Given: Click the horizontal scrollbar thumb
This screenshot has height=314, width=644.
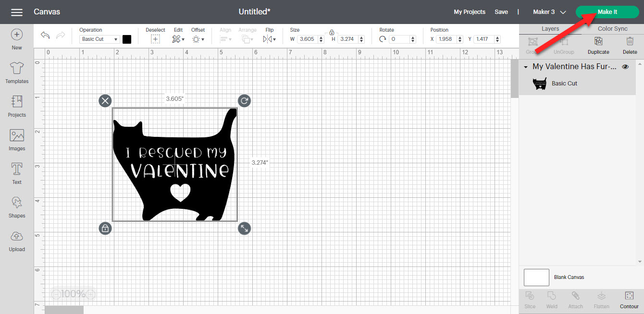Looking at the screenshot, I should pos(64,310).
